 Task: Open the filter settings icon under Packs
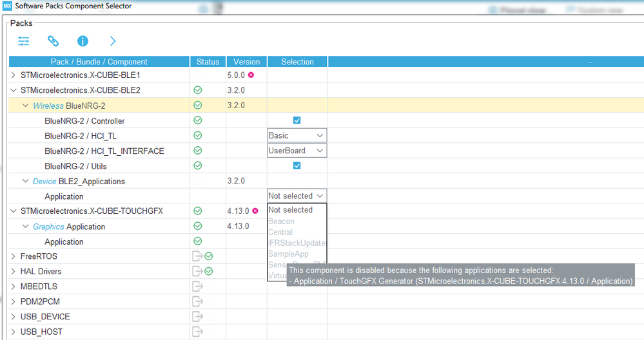coord(23,41)
